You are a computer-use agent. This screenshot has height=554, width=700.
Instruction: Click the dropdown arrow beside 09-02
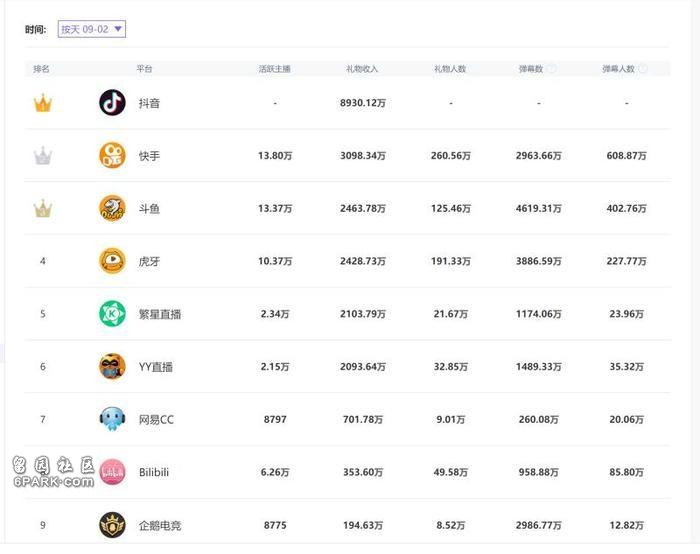coord(118,29)
